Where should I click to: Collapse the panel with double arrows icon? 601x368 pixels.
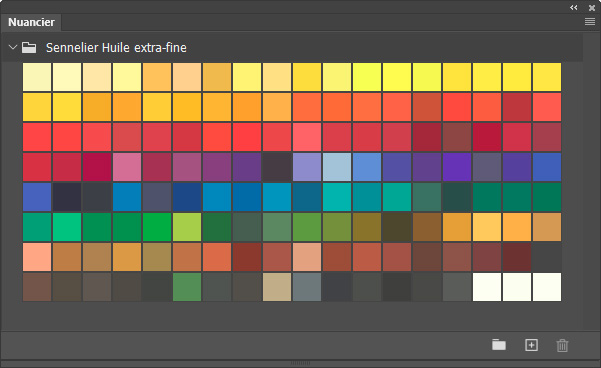tap(573, 8)
